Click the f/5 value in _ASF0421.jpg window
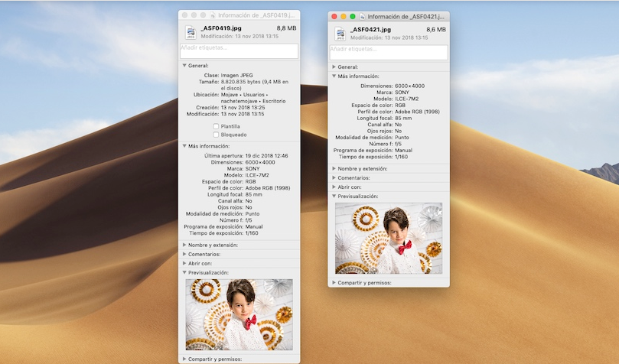The width and height of the screenshot is (619, 364). 399,144
